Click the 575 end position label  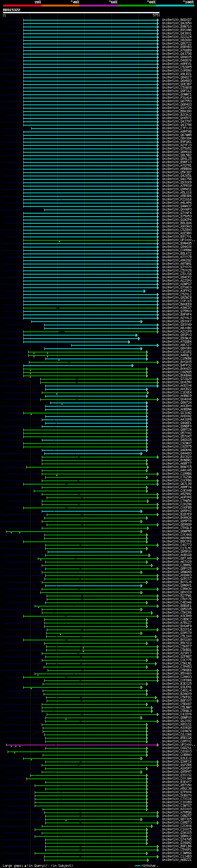pyautogui.click(x=155, y=15)
